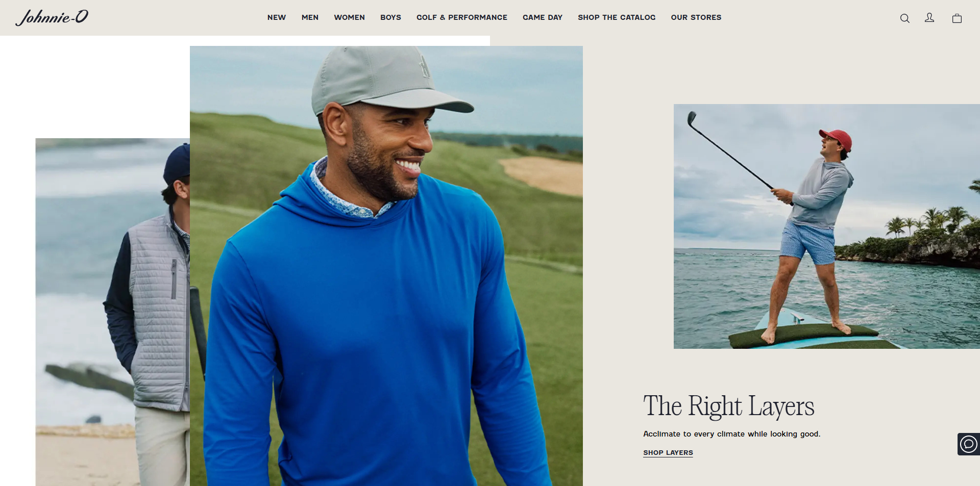Viewport: 980px width, 486px height.
Task: Open the GOLF & PERFORMANCE menu
Action: click(462, 17)
